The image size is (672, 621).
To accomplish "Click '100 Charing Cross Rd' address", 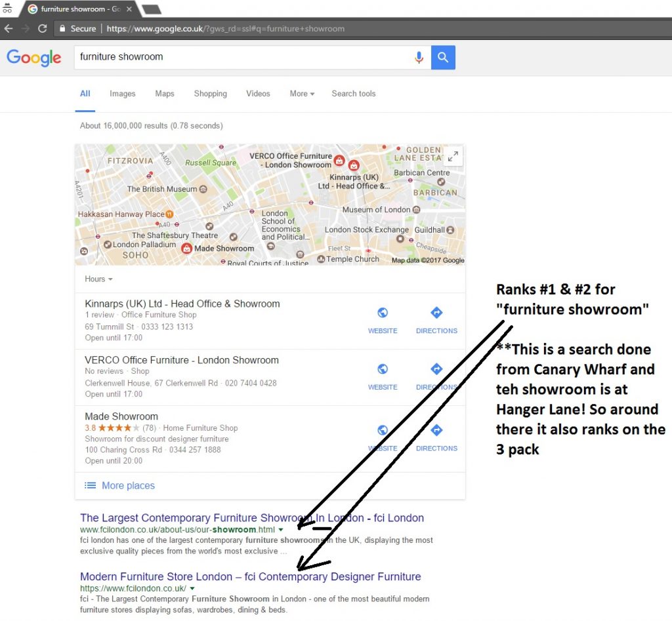I will click(123, 450).
